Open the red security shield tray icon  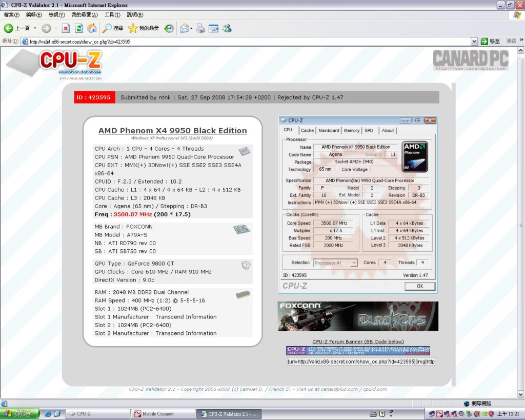tap(491, 414)
